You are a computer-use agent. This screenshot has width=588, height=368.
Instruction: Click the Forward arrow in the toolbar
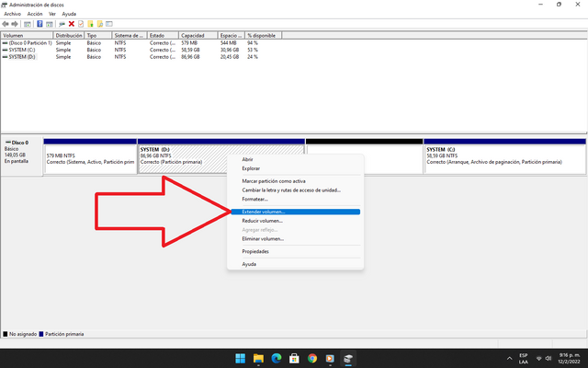pos(15,24)
